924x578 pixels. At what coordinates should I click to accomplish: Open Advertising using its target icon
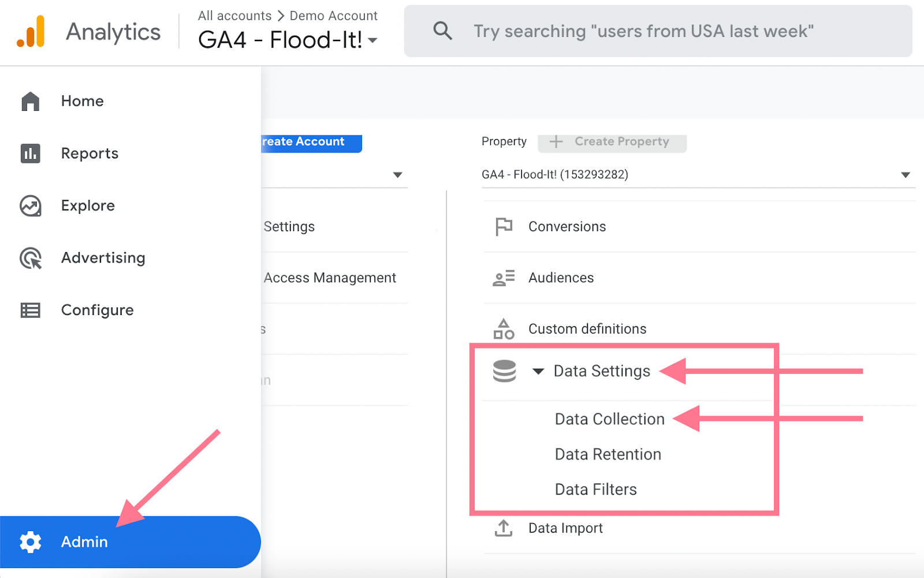tap(29, 258)
